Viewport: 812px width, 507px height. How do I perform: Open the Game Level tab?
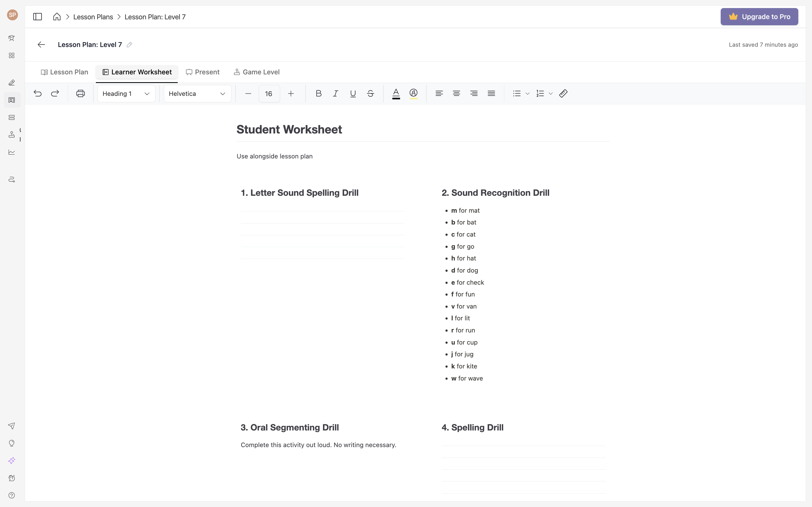coord(256,72)
